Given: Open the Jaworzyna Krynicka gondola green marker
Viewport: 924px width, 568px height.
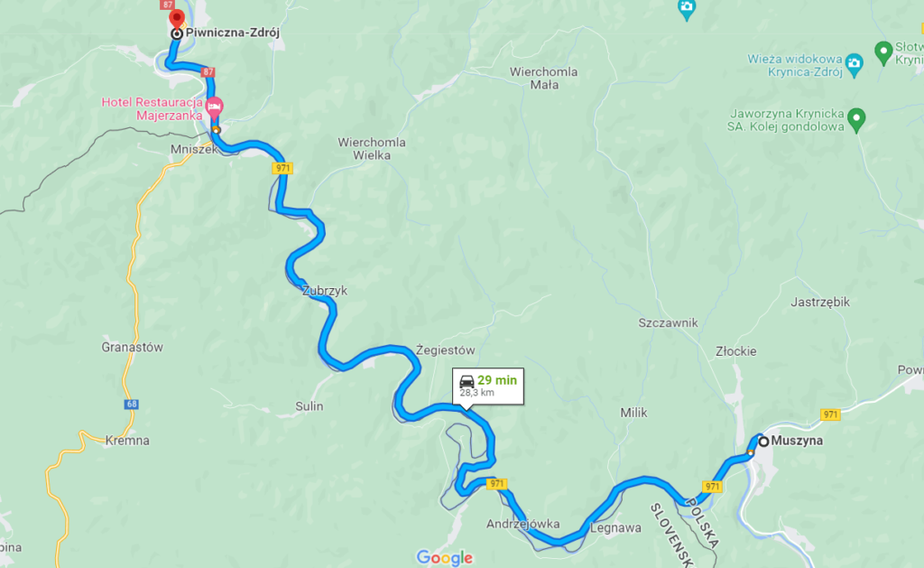Looking at the screenshot, I should 856,120.
